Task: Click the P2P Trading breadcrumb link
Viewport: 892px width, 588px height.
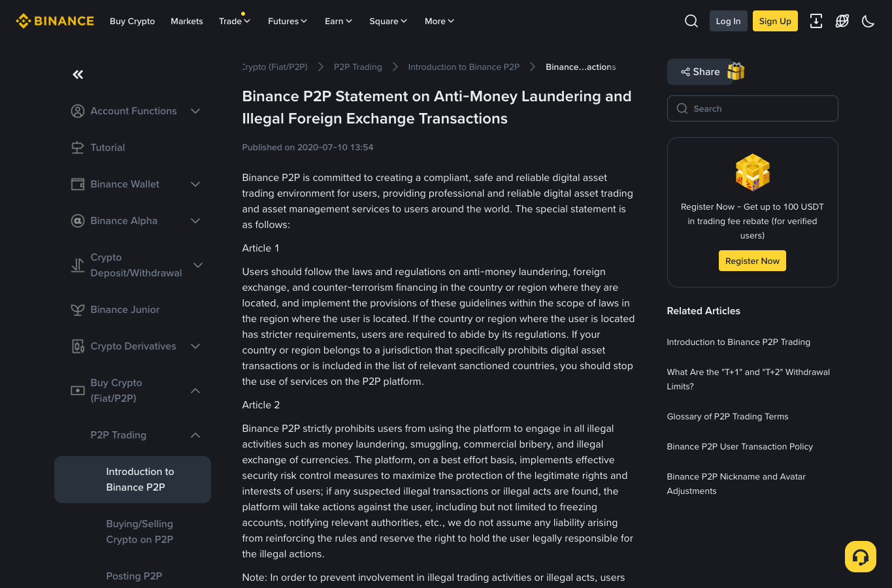Action: coord(358,67)
